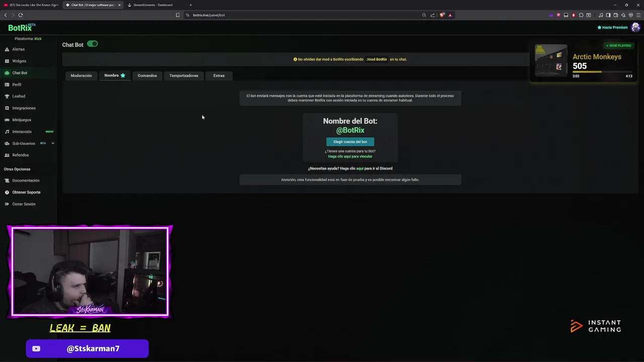Click the 'aquí' Discord help link
This screenshot has width=644, height=362.
click(x=360, y=168)
